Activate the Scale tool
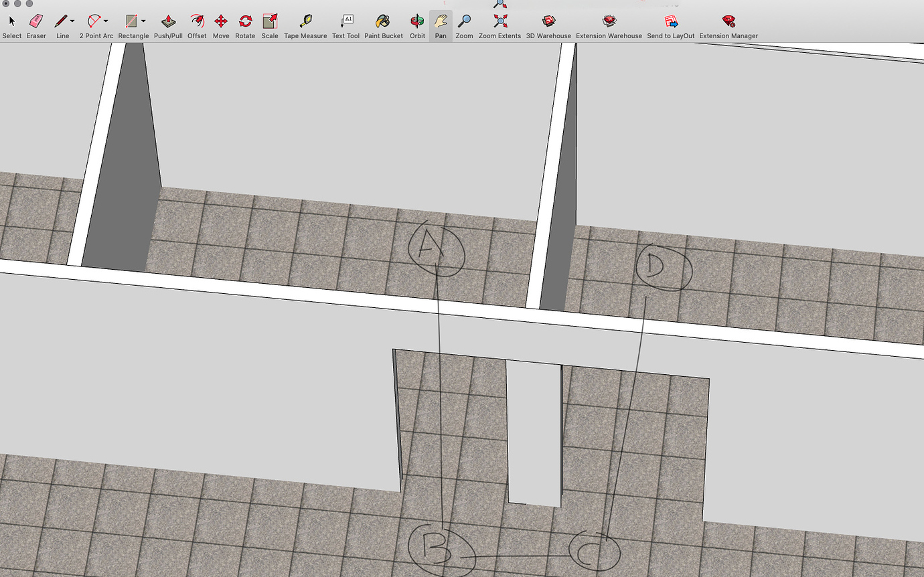Viewport: 924px width, 577px height. [269, 20]
